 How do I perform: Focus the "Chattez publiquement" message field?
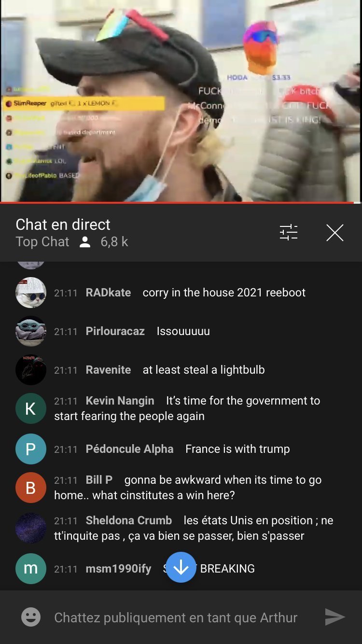tap(176, 617)
